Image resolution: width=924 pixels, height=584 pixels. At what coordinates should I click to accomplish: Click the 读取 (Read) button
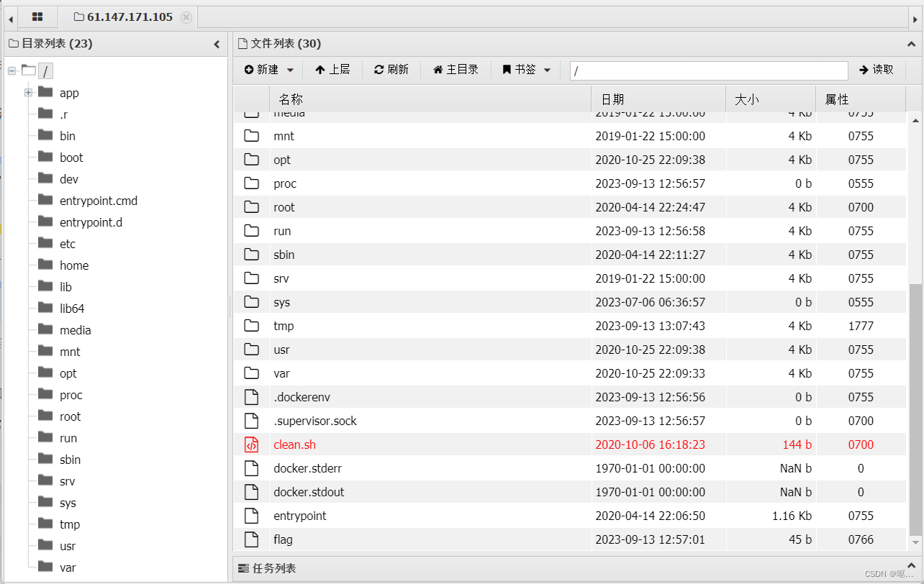(877, 70)
